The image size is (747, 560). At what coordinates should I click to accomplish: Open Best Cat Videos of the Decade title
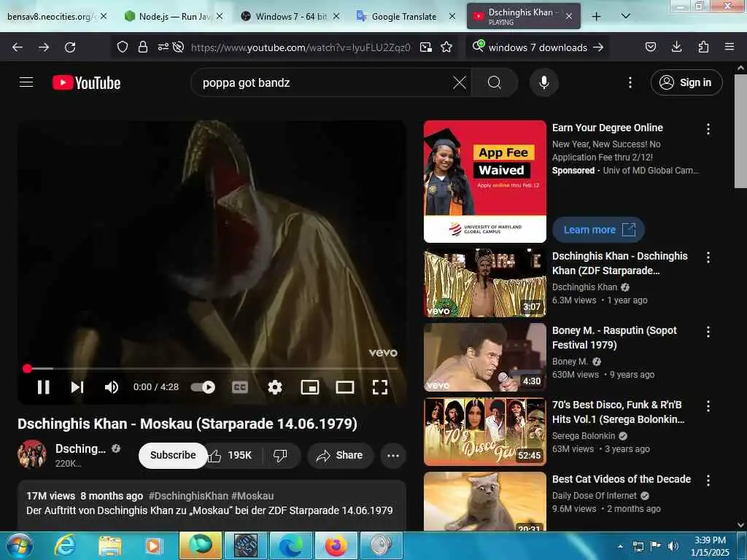[x=622, y=479]
